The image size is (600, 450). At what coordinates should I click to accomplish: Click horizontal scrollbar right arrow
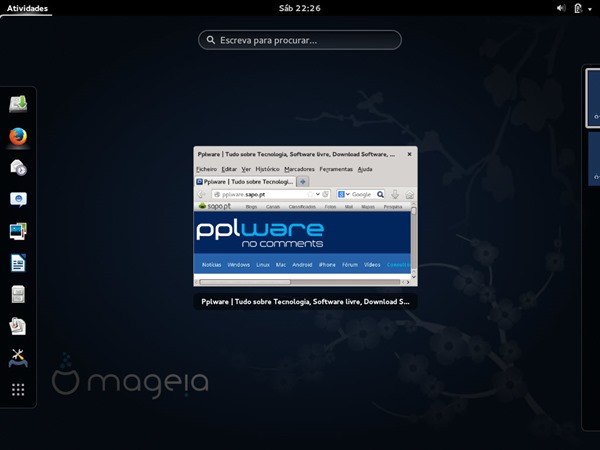pyautogui.click(x=408, y=282)
